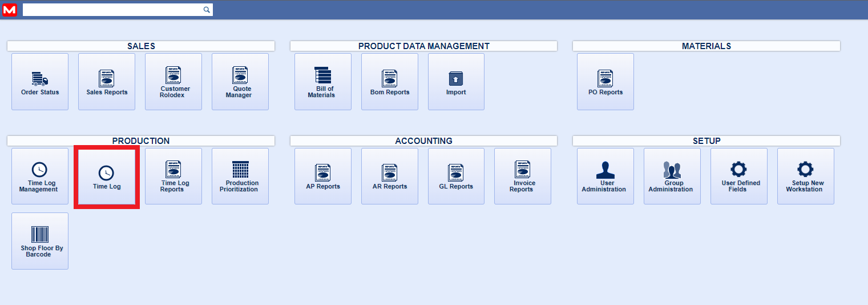Screen dimensions: 868x305
Task: Click the red M logo
Action: click(x=10, y=10)
